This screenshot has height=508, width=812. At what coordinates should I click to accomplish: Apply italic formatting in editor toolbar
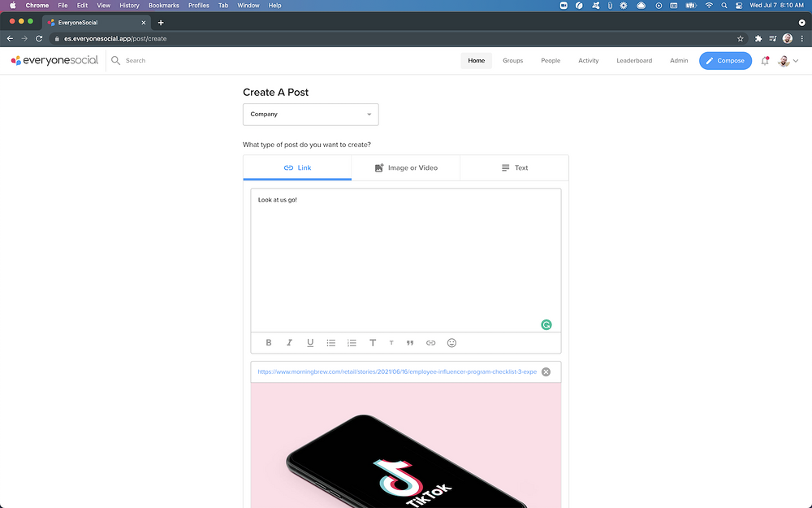coord(289,343)
